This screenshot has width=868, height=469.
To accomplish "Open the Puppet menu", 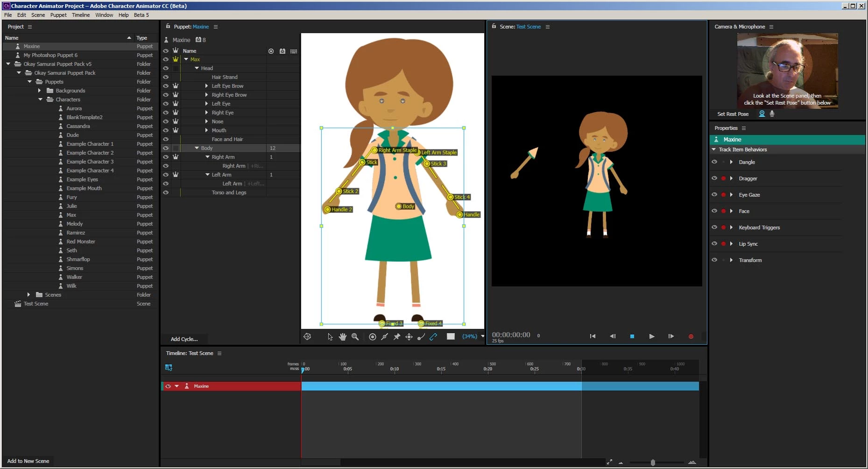I will click(58, 15).
